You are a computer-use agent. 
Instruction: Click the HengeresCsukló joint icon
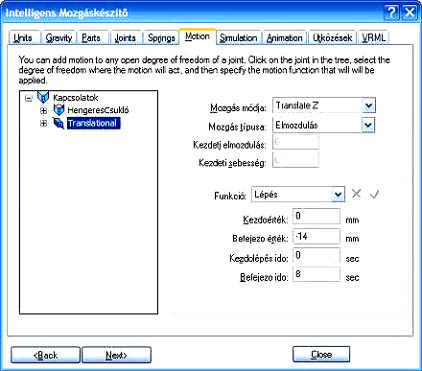(59, 110)
